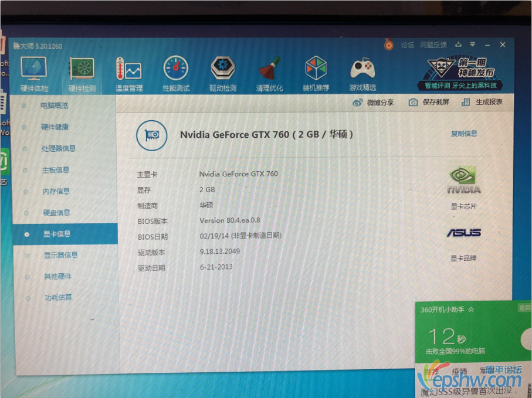Click the "主显卡" field label
532x398 pixels.
[147, 175]
